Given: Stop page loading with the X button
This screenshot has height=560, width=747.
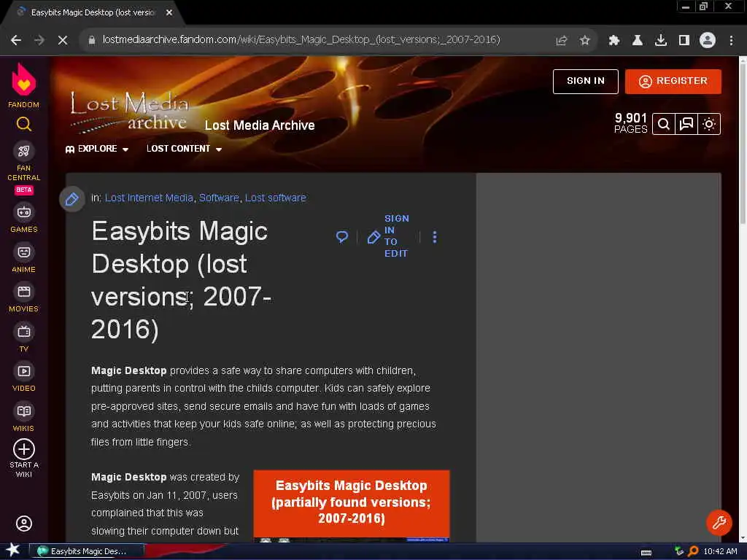Looking at the screenshot, I should pyautogui.click(x=63, y=41).
